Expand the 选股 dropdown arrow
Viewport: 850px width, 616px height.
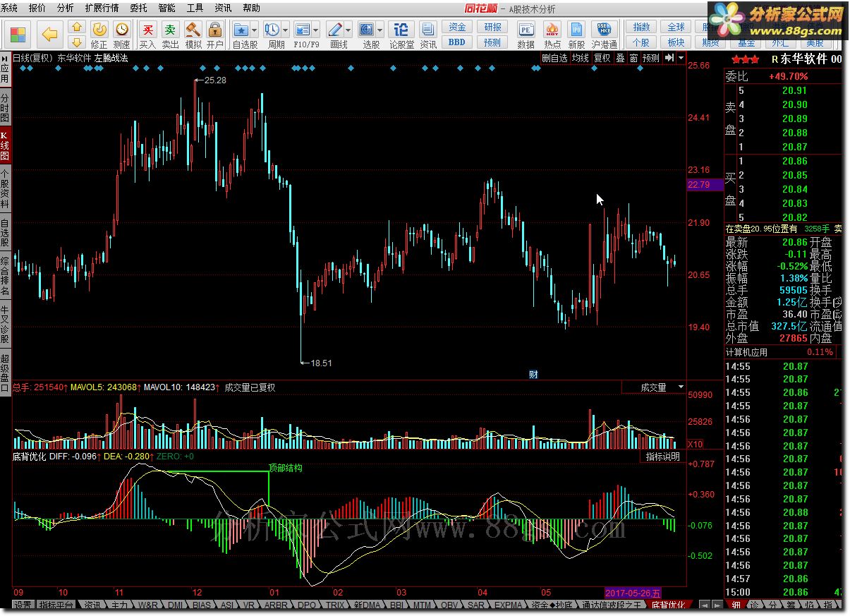380,30
